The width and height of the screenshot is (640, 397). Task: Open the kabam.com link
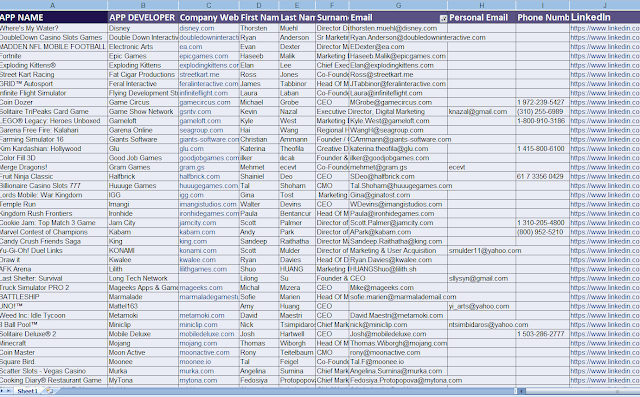click(x=197, y=232)
